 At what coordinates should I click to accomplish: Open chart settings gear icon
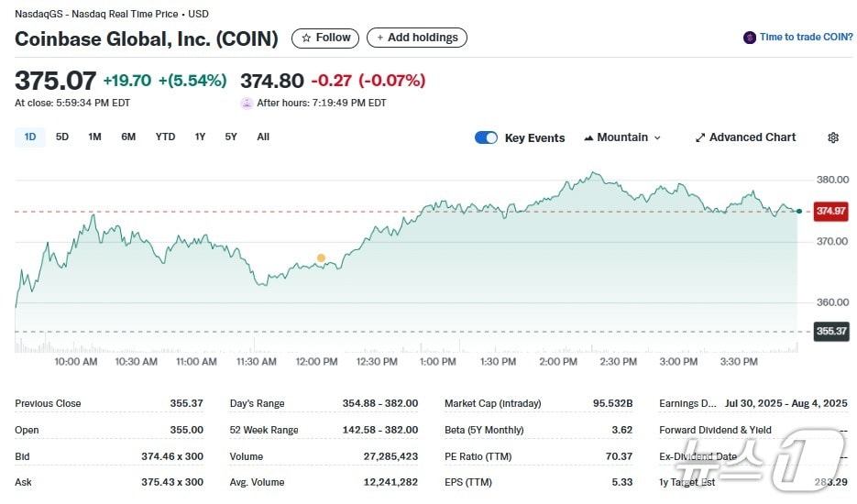coord(832,137)
